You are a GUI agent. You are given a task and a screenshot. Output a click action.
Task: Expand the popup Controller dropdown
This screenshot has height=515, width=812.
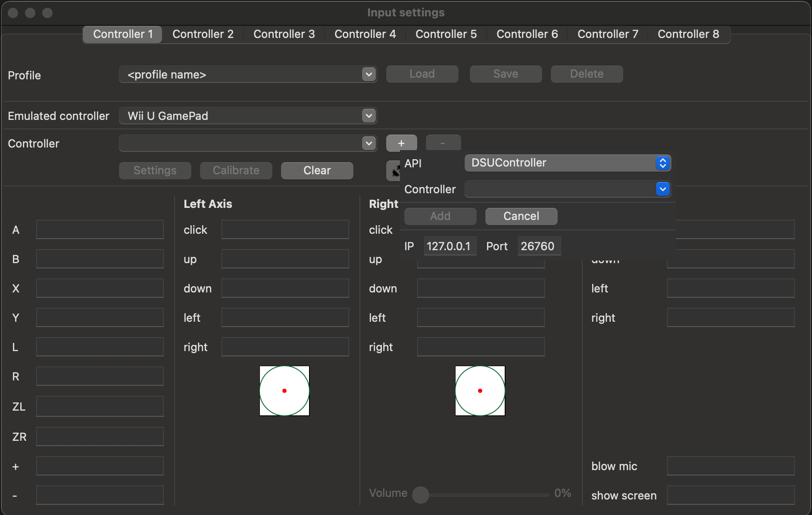coord(567,189)
